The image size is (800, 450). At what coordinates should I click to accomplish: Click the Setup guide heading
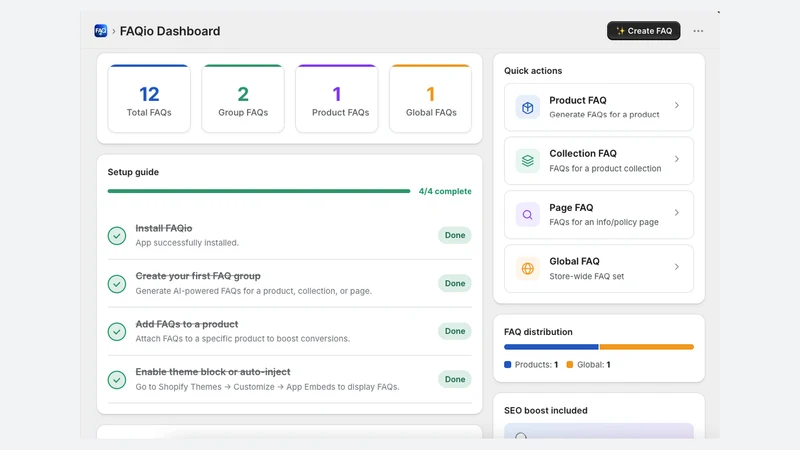[133, 172]
